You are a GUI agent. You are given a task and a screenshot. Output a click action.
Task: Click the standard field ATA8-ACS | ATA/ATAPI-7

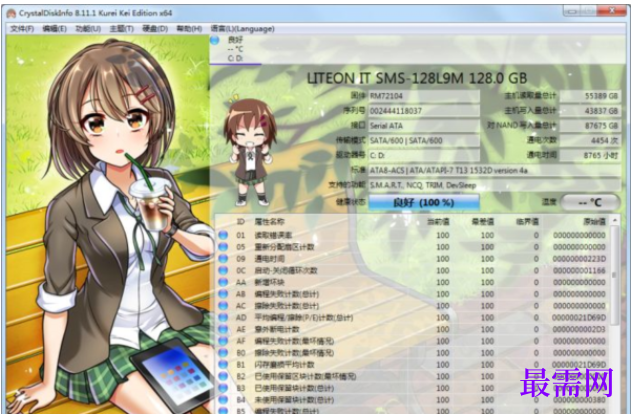click(494, 170)
